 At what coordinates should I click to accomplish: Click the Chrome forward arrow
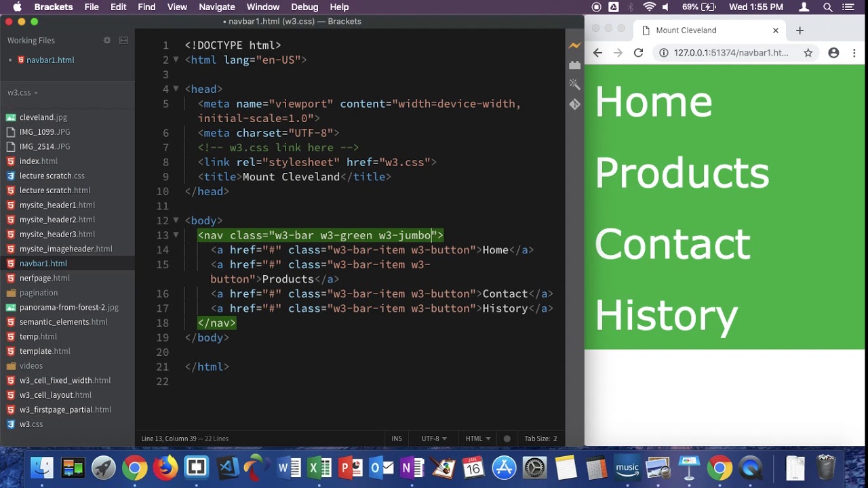[x=618, y=53]
